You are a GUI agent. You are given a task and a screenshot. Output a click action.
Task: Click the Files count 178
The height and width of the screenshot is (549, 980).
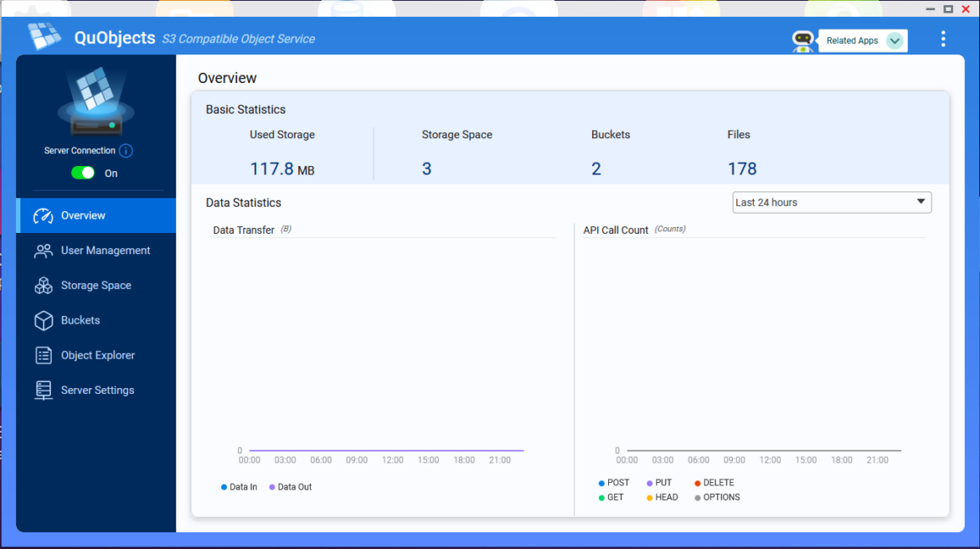tap(742, 168)
